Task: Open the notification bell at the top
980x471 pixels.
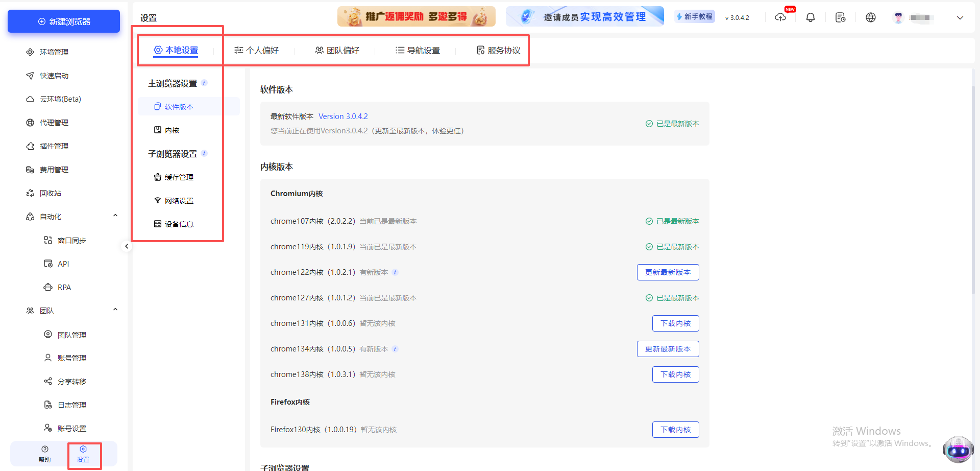Action: coord(811,17)
